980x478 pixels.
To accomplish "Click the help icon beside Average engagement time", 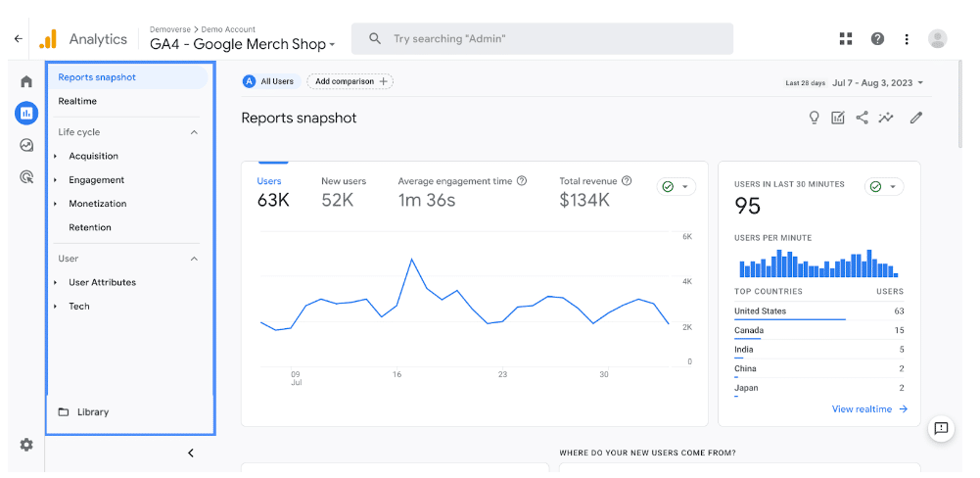I will 522,181.
